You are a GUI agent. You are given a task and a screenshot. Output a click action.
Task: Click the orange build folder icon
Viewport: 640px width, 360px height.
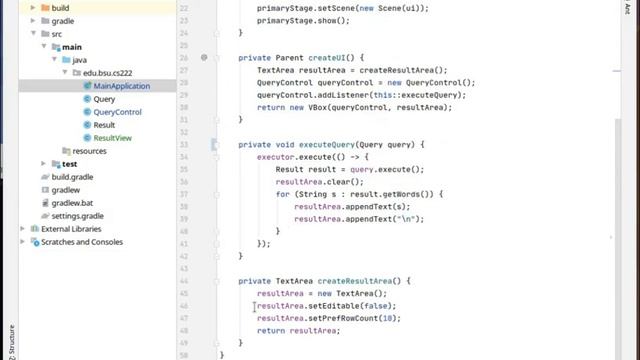click(45, 8)
